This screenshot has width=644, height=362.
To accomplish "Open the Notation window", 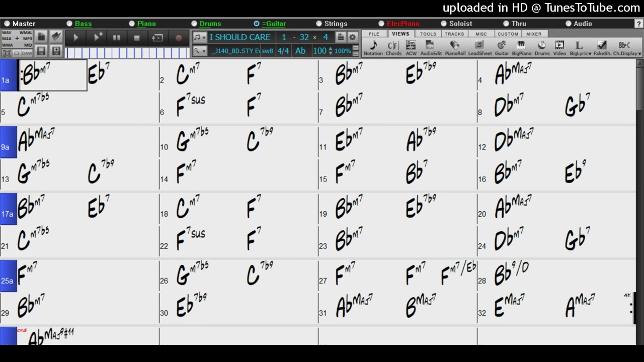I will [373, 48].
